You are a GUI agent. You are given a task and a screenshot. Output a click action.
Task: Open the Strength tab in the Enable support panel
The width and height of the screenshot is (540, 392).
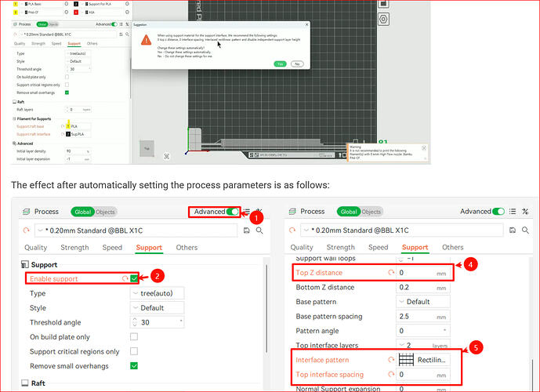coord(74,247)
